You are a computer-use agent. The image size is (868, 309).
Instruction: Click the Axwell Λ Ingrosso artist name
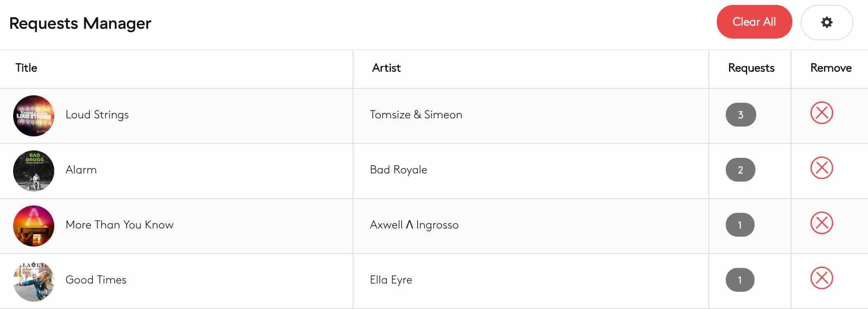(x=414, y=225)
